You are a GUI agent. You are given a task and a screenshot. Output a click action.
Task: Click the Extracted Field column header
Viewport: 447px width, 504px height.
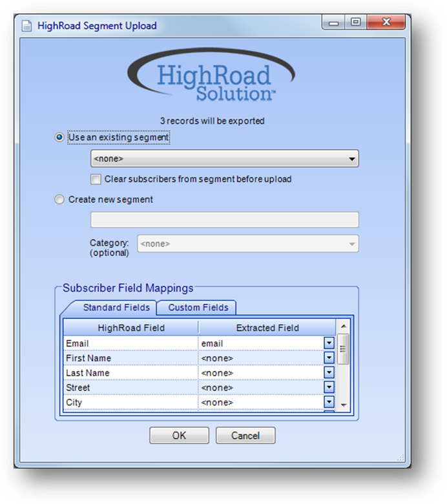click(267, 328)
